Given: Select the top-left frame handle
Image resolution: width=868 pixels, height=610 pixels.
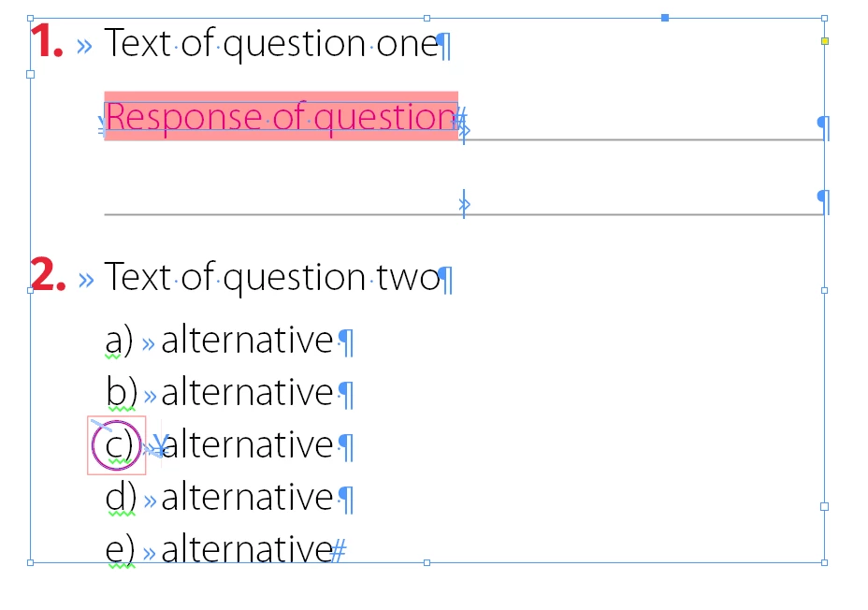Looking at the screenshot, I should (x=31, y=19).
